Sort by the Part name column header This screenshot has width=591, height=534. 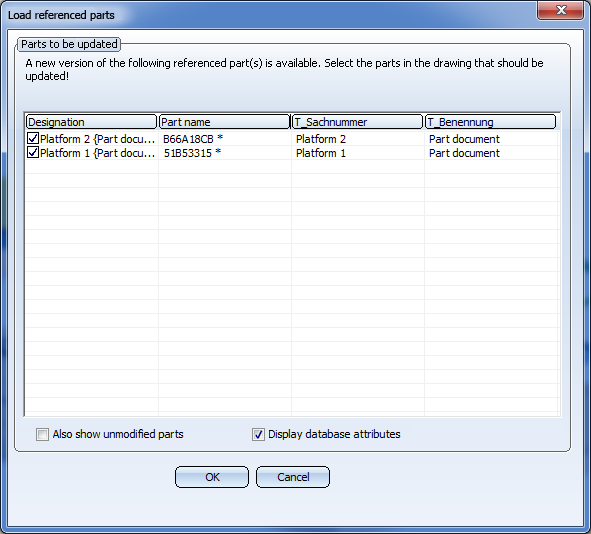(x=224, y=122)
